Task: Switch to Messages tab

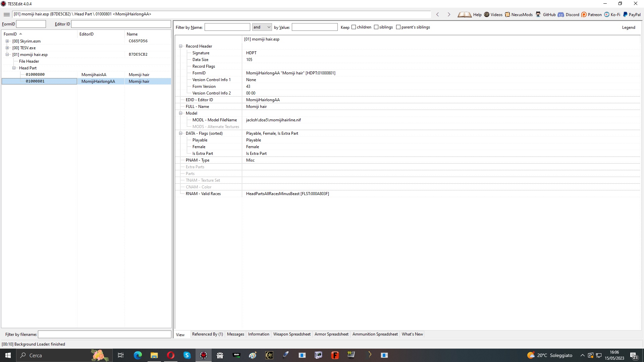Action: (235, 334)
